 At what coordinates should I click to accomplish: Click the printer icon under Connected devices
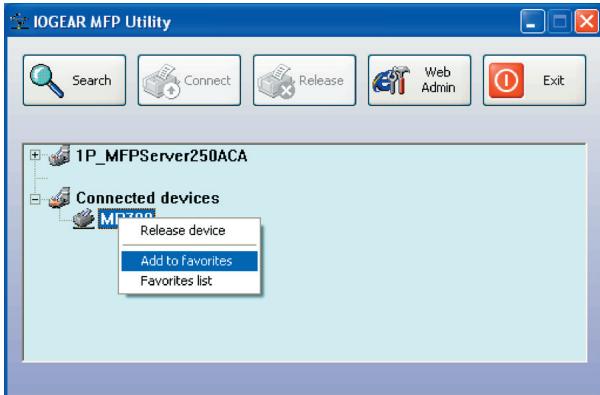tap(84, 219)
